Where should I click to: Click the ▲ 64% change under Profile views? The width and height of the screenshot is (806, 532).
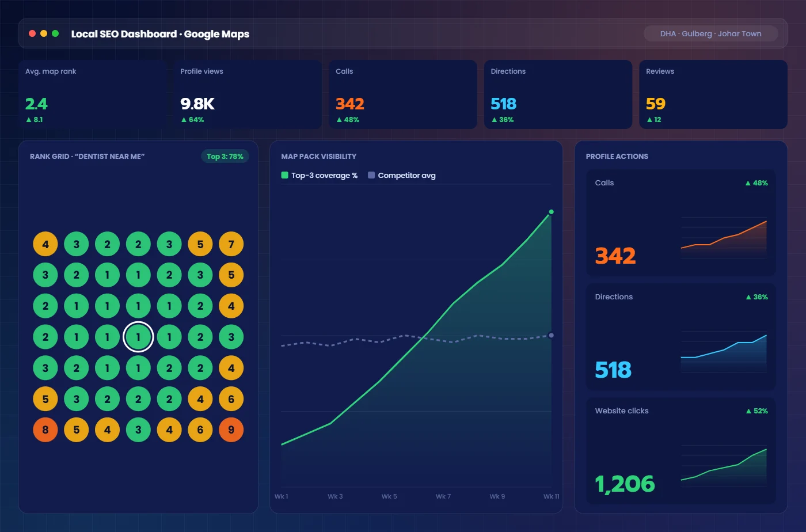click(192, 120)
